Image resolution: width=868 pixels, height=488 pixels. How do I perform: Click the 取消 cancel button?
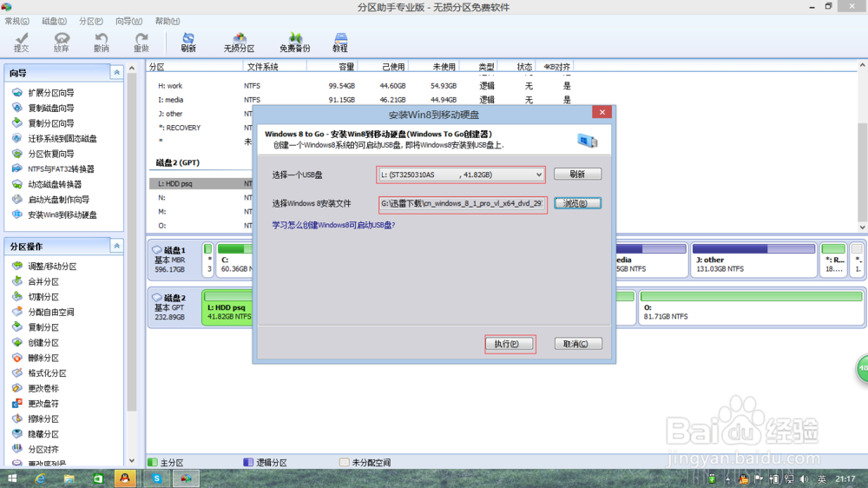coord(578,344)
